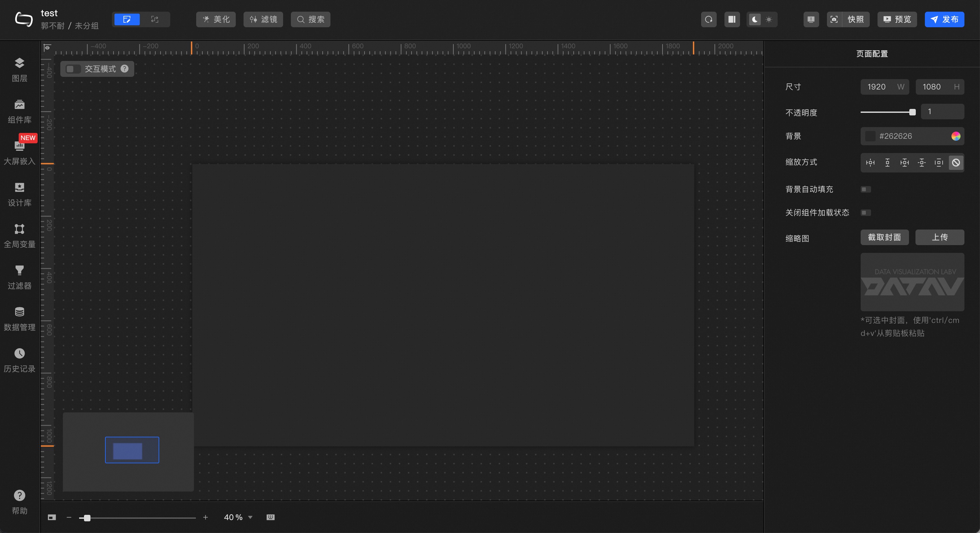Open the 快照 snapshot dropdown button
Viewport: 980px width, 533px height.
point(855,19)
